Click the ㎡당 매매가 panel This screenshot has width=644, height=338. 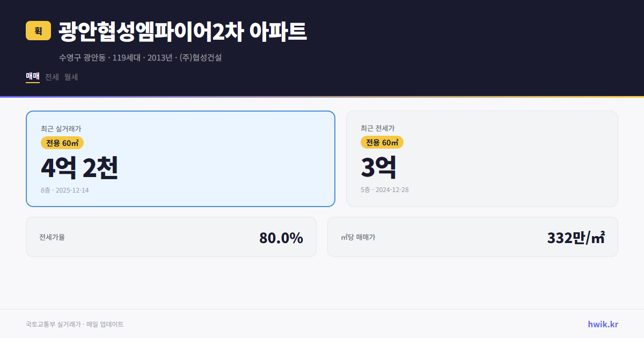[x=472, y=237]
